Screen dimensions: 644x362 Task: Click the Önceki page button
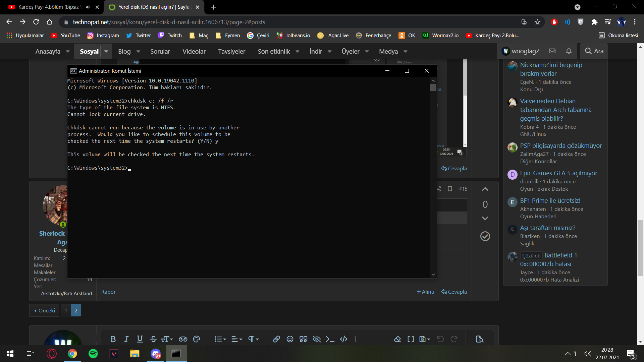click(x=44, y=310)
